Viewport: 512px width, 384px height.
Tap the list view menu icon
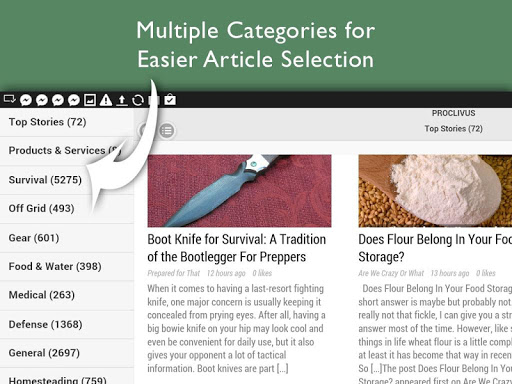[x=167, y=131]
